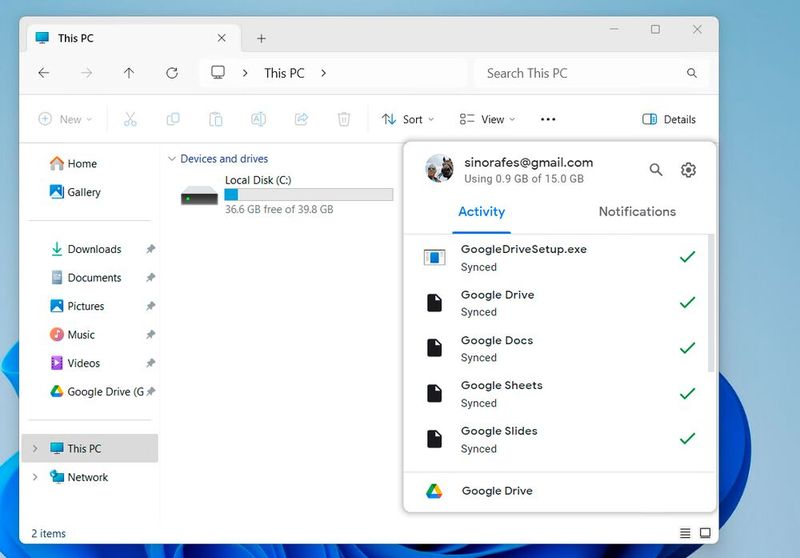Click the sinorafes@gmail.com account text

[x=529, y=163]
